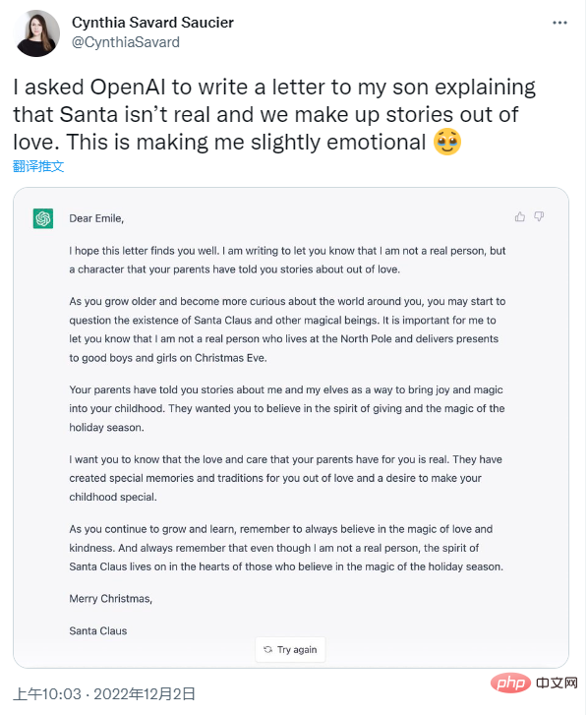This screenshot has height=715, width=588.
Task: Click the green ChatGPT logo icon
Action: click(x=43, y=218)
